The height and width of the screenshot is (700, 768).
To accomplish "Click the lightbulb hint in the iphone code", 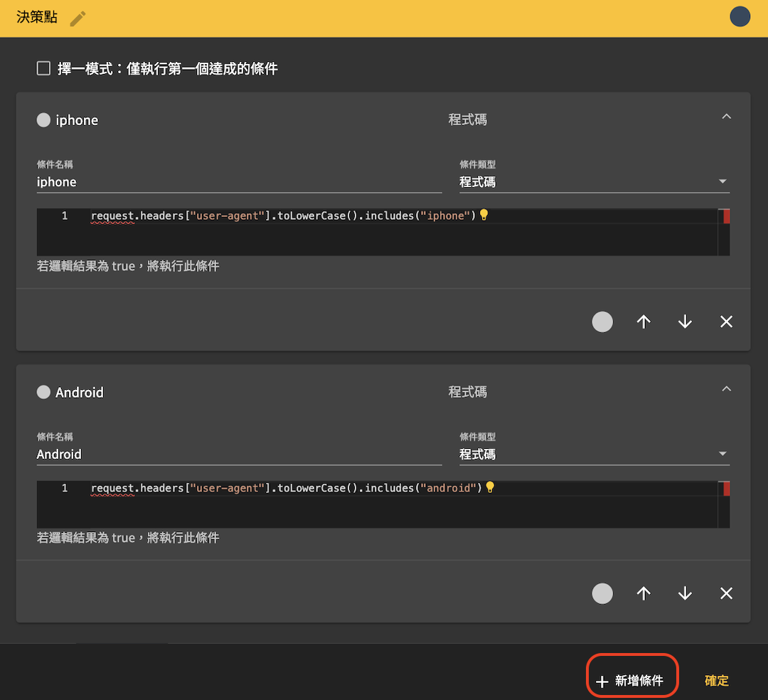I will click(x=484, y=215).
